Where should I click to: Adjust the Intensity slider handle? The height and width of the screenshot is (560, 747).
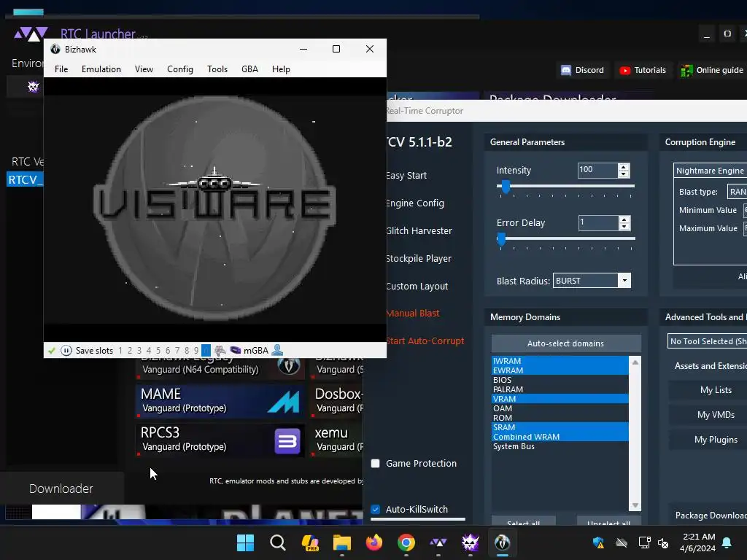click(506, 187)
